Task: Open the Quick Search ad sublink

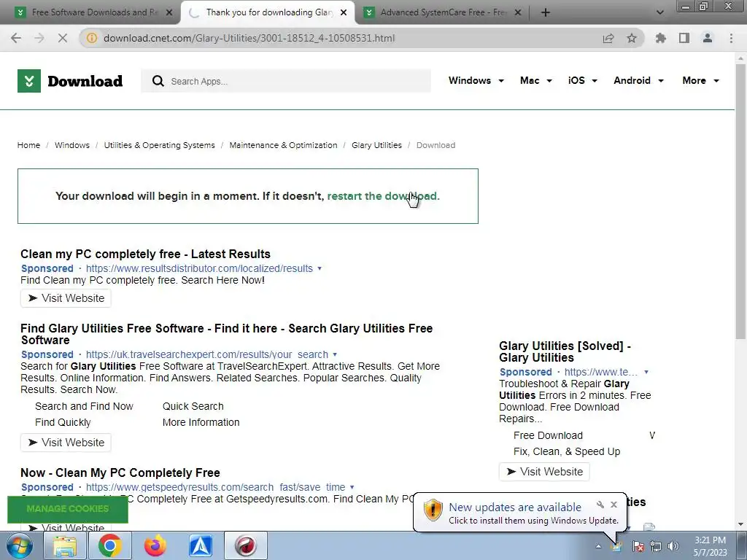Action: coord(193,406)
